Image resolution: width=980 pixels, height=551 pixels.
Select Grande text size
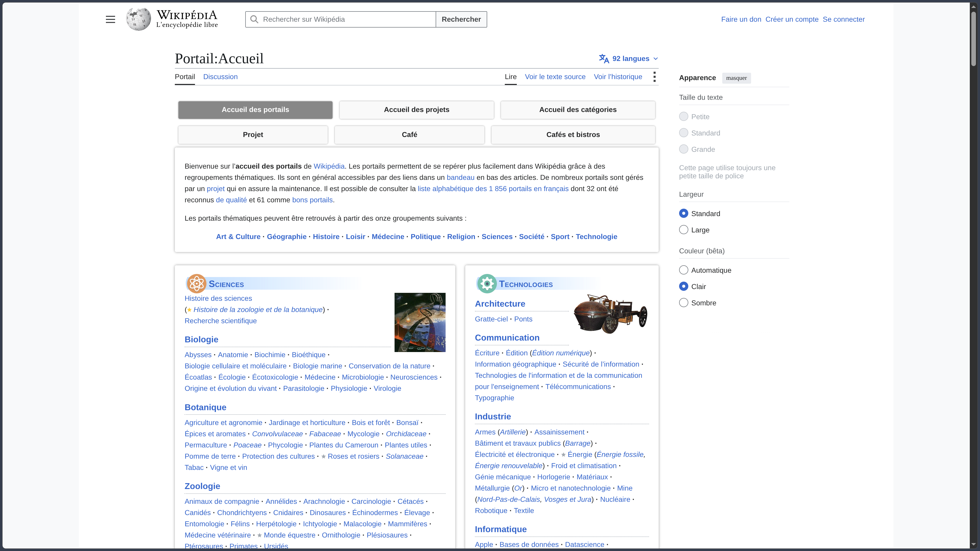click(684, 149)
